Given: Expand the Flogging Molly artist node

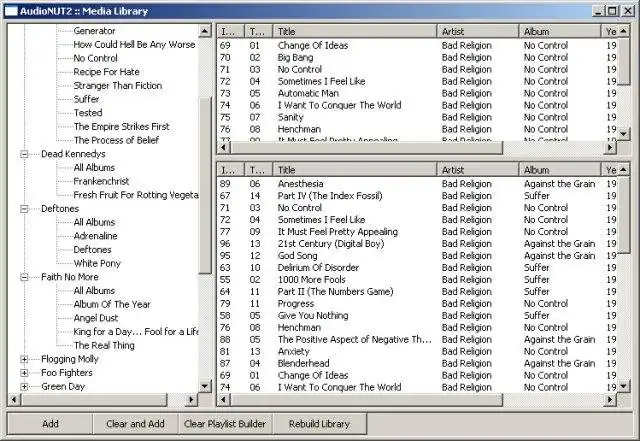Looking at the screenshot, I should point(24,359).
